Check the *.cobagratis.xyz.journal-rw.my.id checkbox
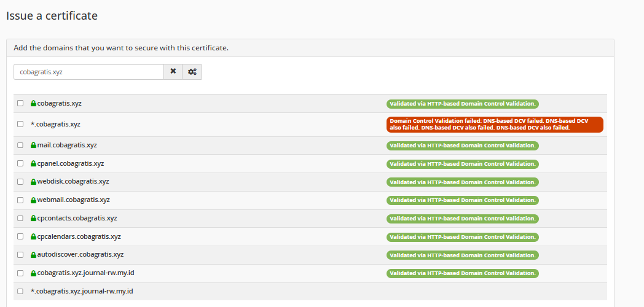644x307 pixels. click(x=20, y=291)
